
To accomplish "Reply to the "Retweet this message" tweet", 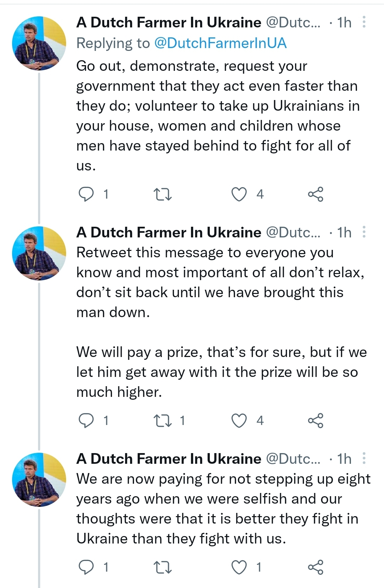I will click(86, 421).
